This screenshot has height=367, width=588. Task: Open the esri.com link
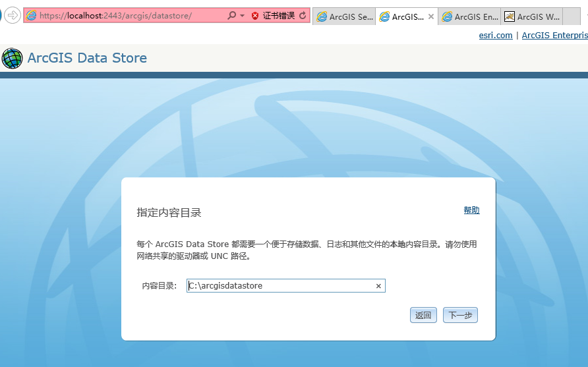pyautogui.click(x=496, y=35)
